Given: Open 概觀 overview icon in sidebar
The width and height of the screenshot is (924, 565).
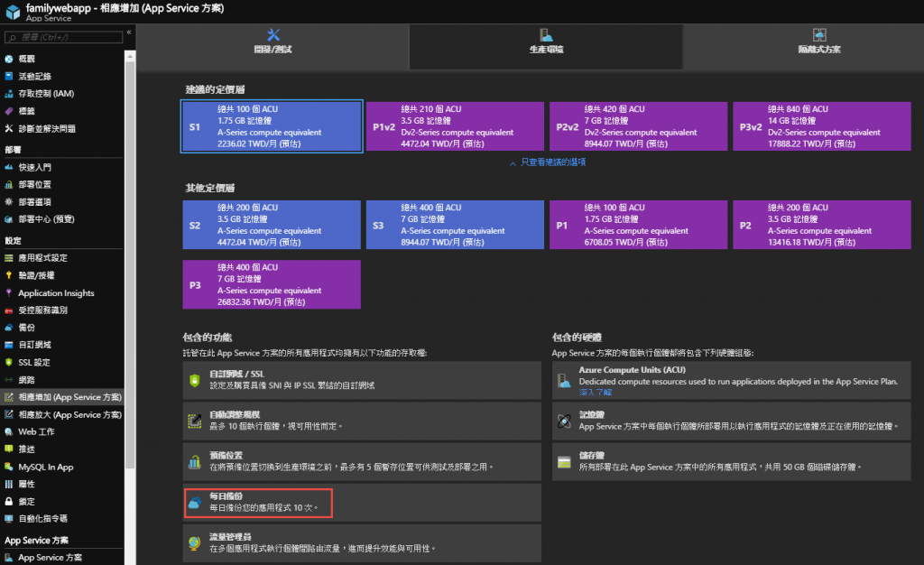Looking at the screenshot, I should coord(9,59).
